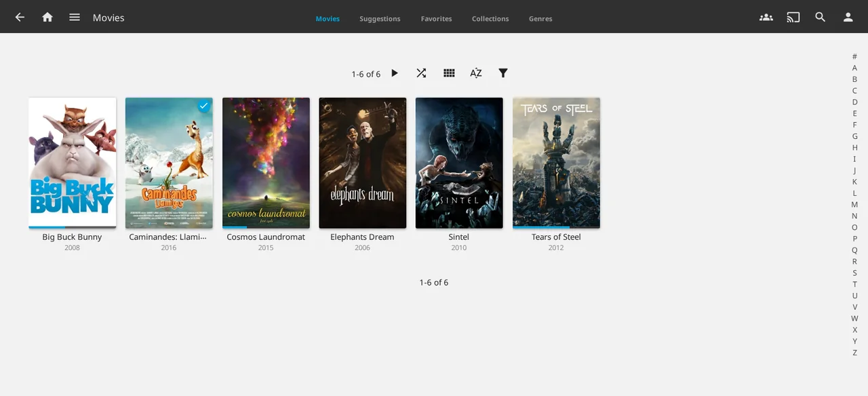
Task: Jump to letter C in alphabet picker
Action: point(854,90)
